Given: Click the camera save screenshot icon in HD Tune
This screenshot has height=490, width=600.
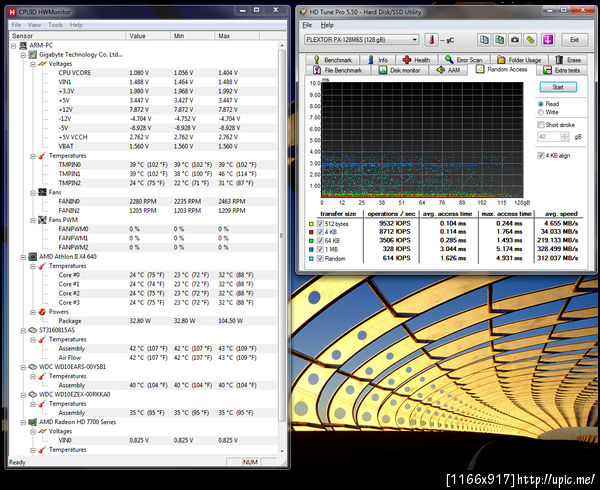Looking at the screenshot, I should [x=515, y=39].
